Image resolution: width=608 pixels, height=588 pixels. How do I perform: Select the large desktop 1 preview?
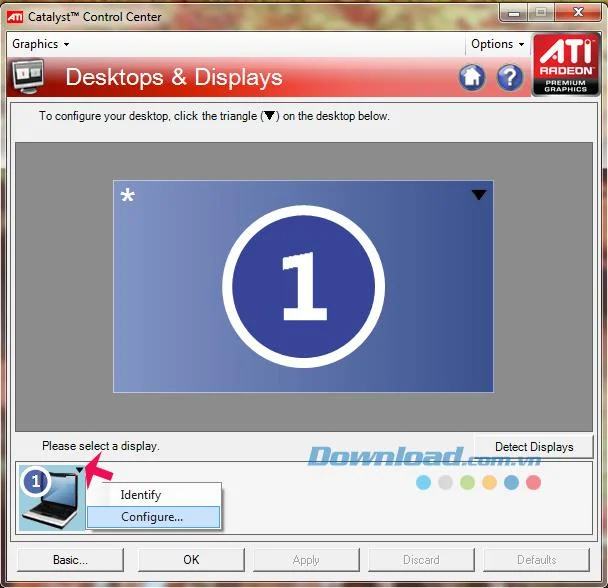coord(303,286)
